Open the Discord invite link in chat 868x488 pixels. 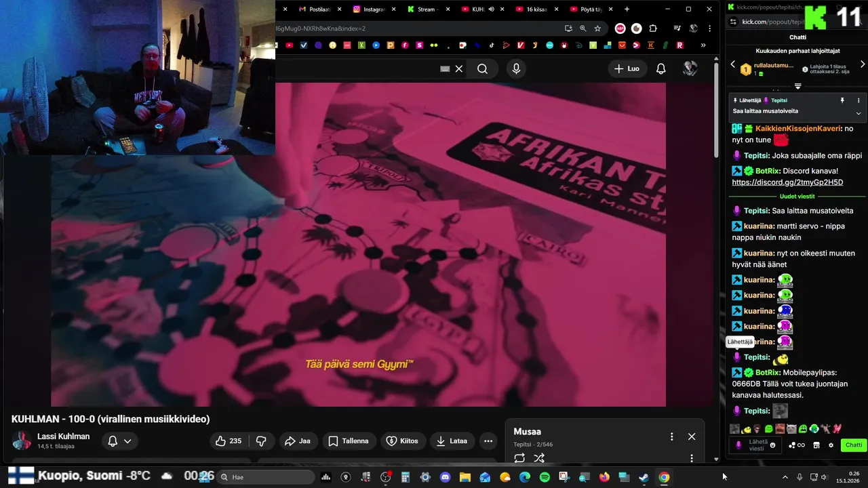787,182
